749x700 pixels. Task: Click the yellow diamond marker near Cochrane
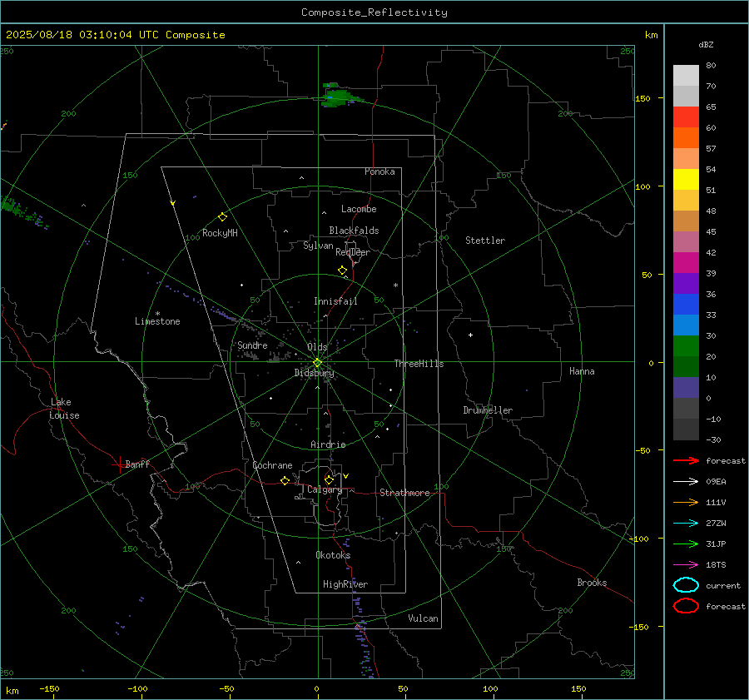[285, 481]
